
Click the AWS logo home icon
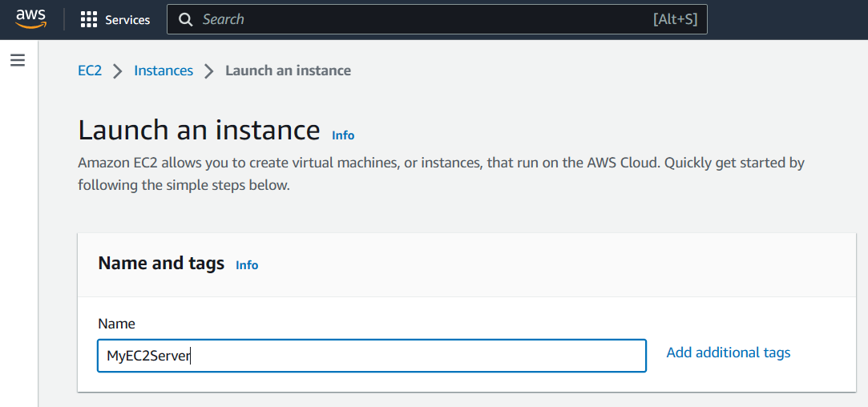pos(30,19)
